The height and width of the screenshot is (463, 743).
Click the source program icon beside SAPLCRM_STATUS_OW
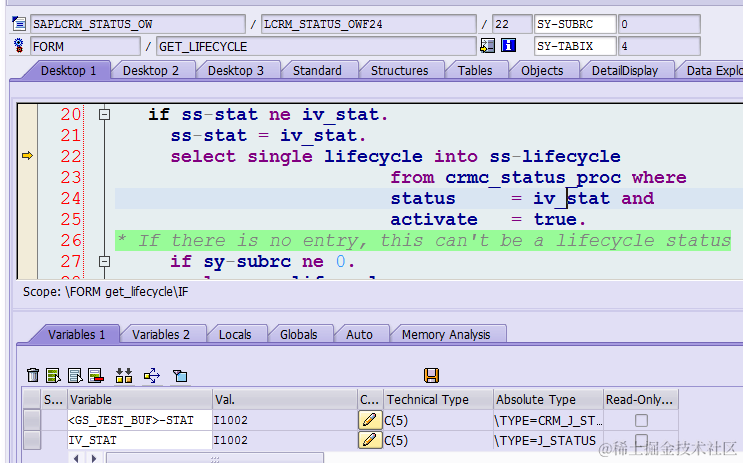tap(18, 23)
